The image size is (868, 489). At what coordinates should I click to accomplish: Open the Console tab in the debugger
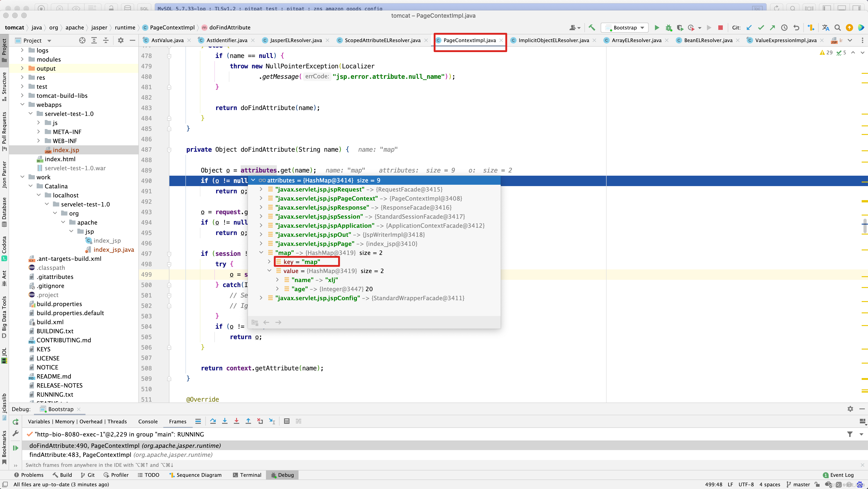[x=148, y=421]
